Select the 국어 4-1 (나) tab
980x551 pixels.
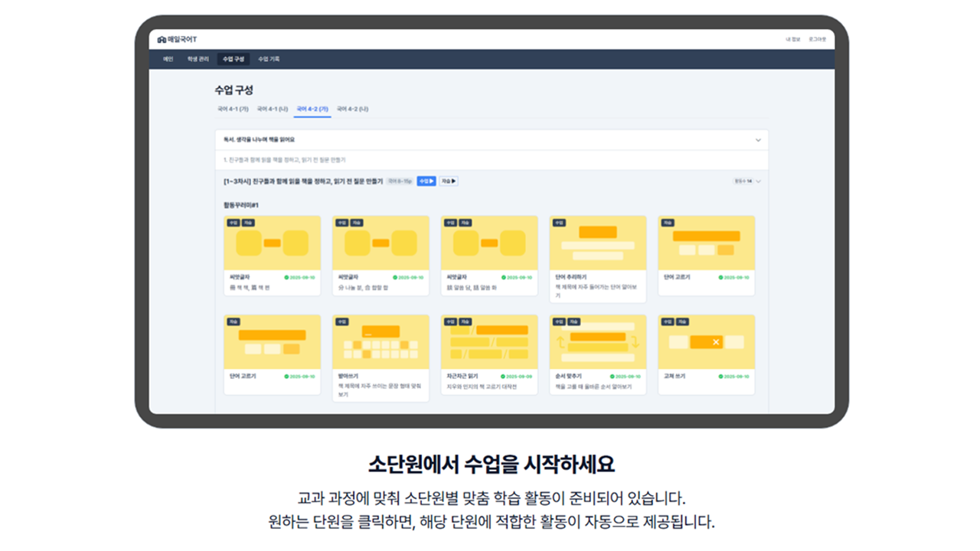(x=272, y=109)
